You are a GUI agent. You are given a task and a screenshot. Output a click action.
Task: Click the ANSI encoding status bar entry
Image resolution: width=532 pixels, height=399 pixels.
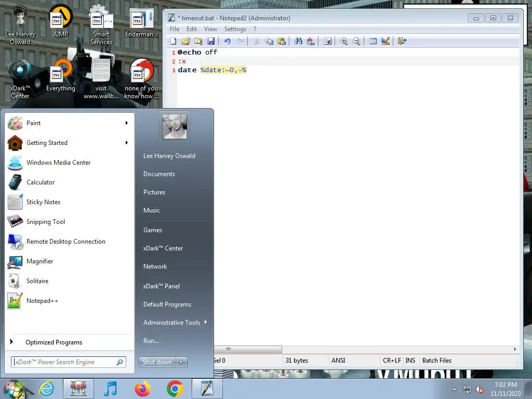pyautogui.click(x=338, y=361)
